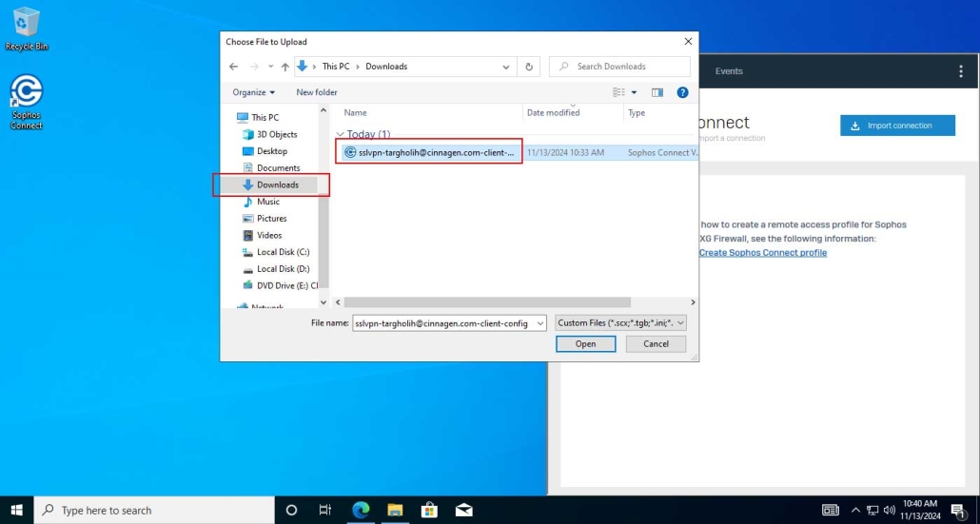Open the Sophos Connect desktop shortcut

click(x=27, y=102)
